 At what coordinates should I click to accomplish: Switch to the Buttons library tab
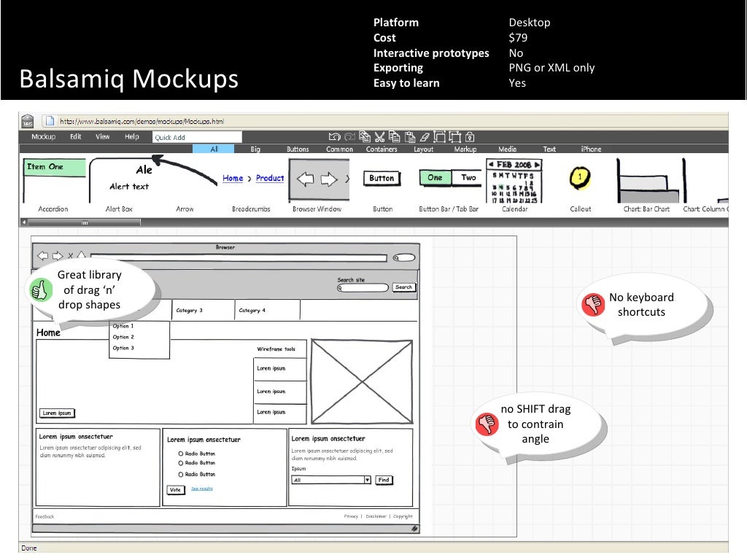(298, 149)
